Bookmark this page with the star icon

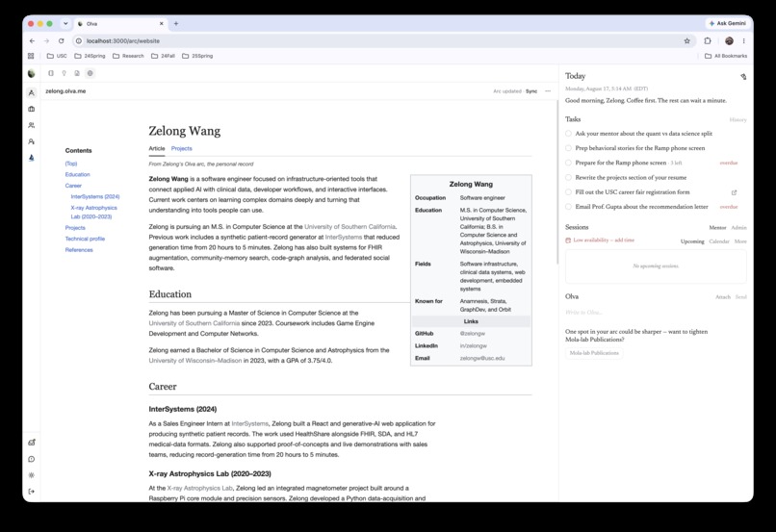(x=686, y=41)
